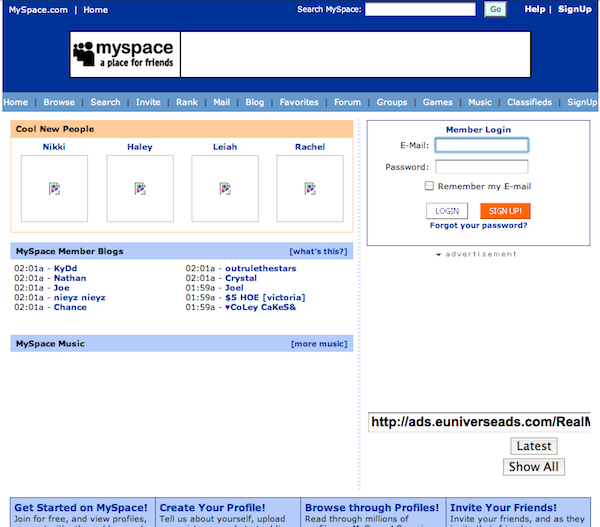This screenshot has width=600, height=527.
Task: Open Leiah's broken profile picture
Action: pyautogui.click(x=225, y=188)
